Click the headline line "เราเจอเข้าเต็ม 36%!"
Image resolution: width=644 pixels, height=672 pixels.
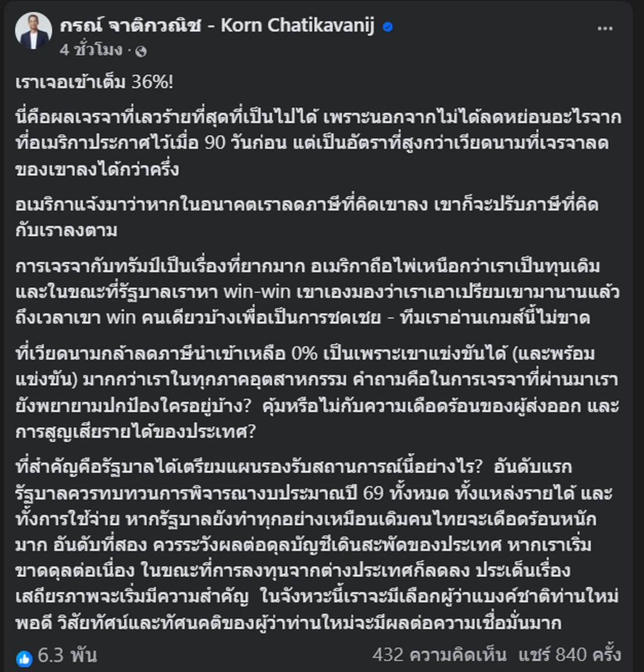point(94,82)
